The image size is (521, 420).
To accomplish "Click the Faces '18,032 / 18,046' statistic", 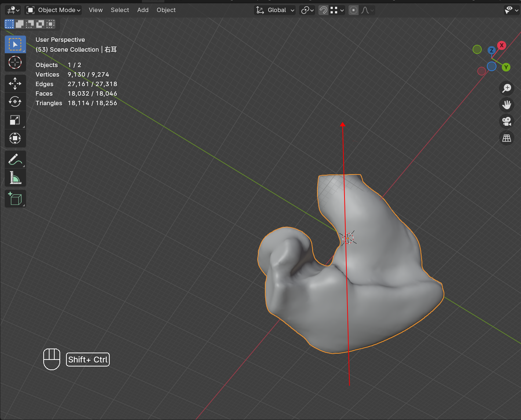I will click(x=92, y=93).
